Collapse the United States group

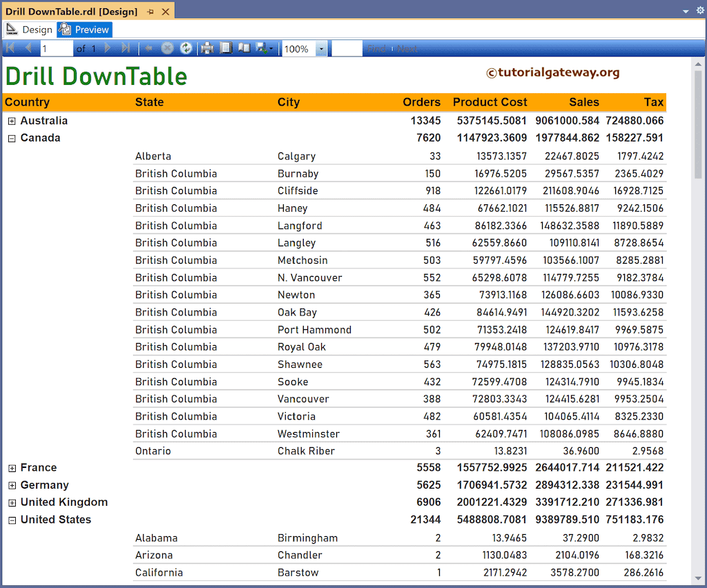click(11, 520)
